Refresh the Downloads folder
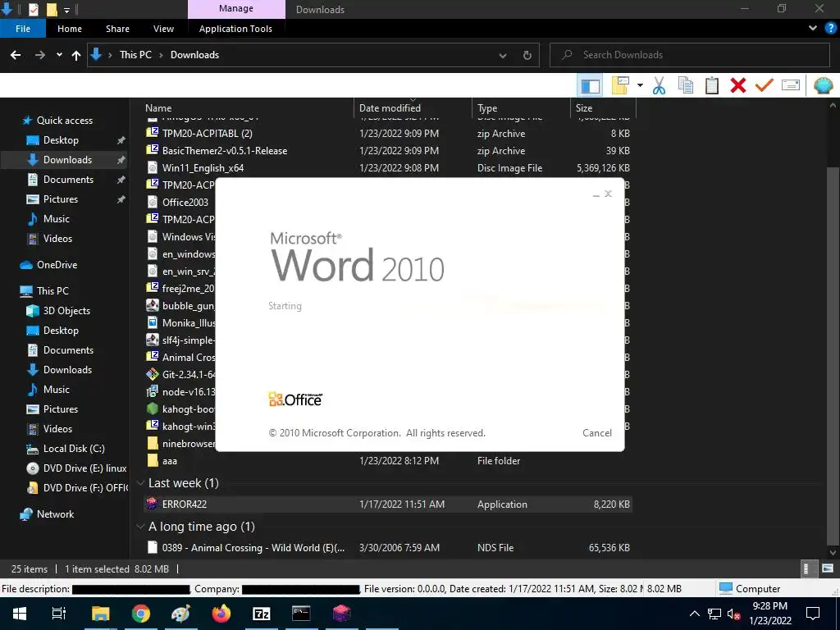Image resolution: width=840 pixels, height=630 pixels. point(527,55)
